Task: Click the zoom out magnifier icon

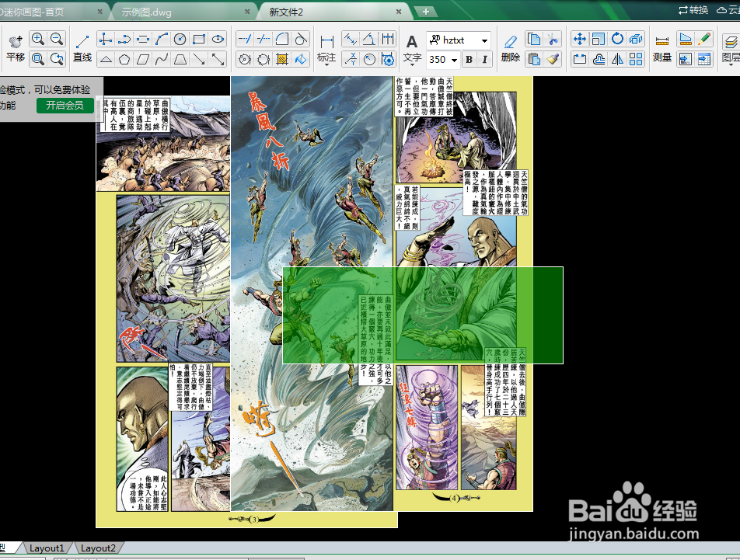Action: tap(57, 39)
